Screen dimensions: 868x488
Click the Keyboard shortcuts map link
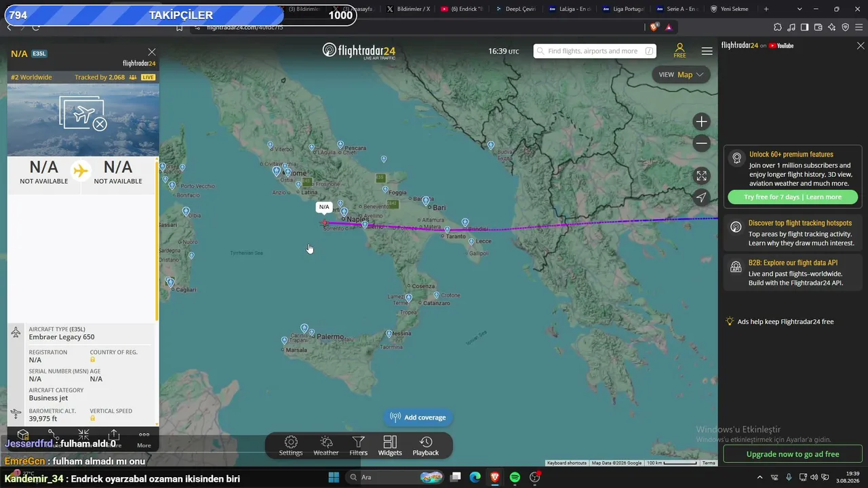567,463
